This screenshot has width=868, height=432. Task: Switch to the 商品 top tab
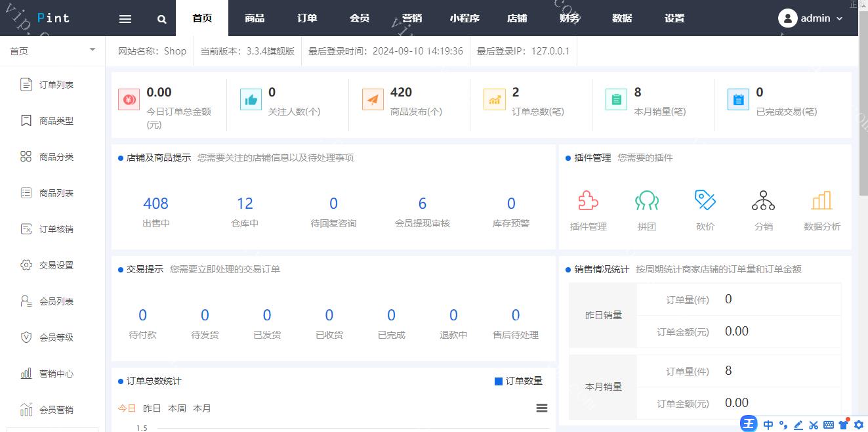(x=255, y=18)
